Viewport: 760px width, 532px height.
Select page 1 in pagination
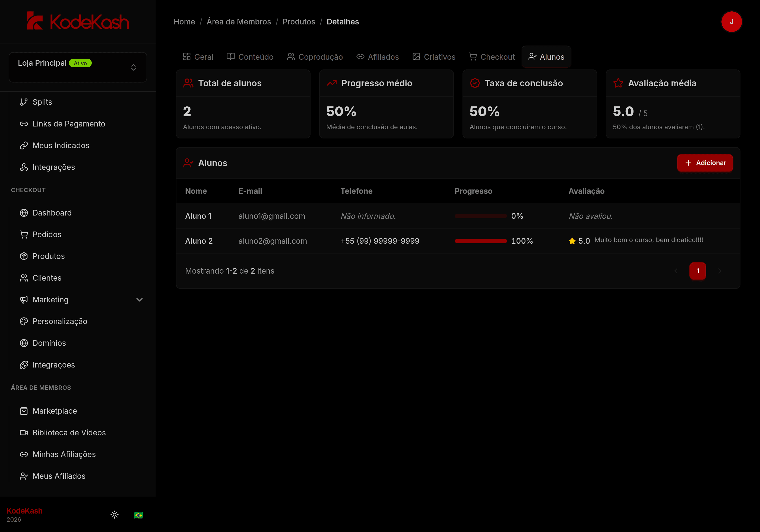click(x=698, y=271)
